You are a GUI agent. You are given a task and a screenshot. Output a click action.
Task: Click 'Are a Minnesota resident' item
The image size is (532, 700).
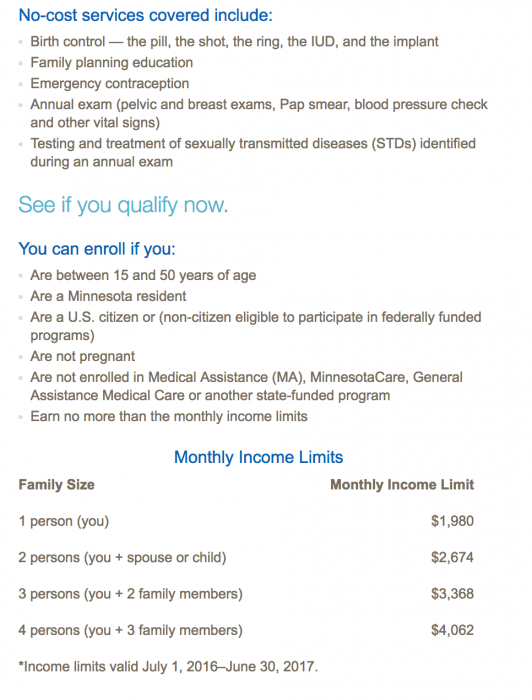108,296
